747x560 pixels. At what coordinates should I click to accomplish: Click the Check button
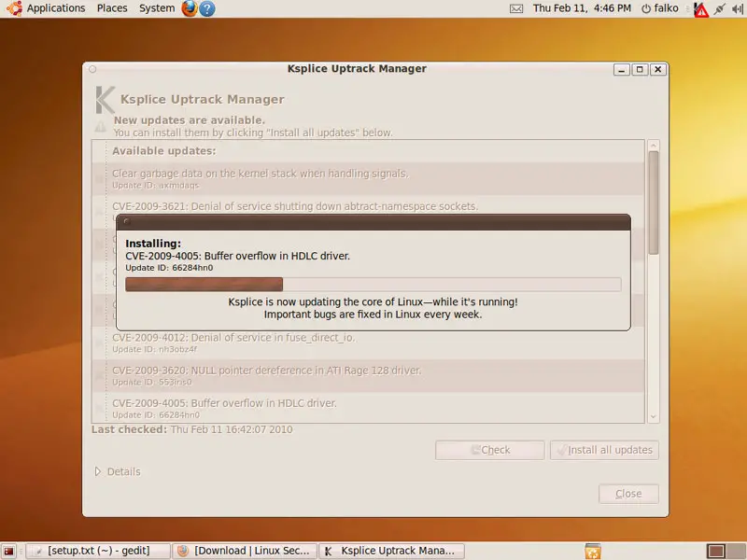(489, 450)
